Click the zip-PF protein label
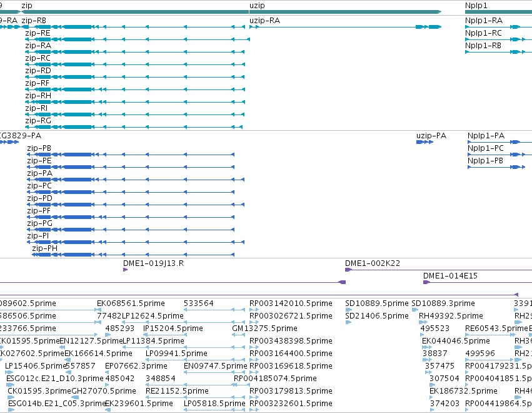The height and width of the screenshot is (413, 532). (39, 211)
